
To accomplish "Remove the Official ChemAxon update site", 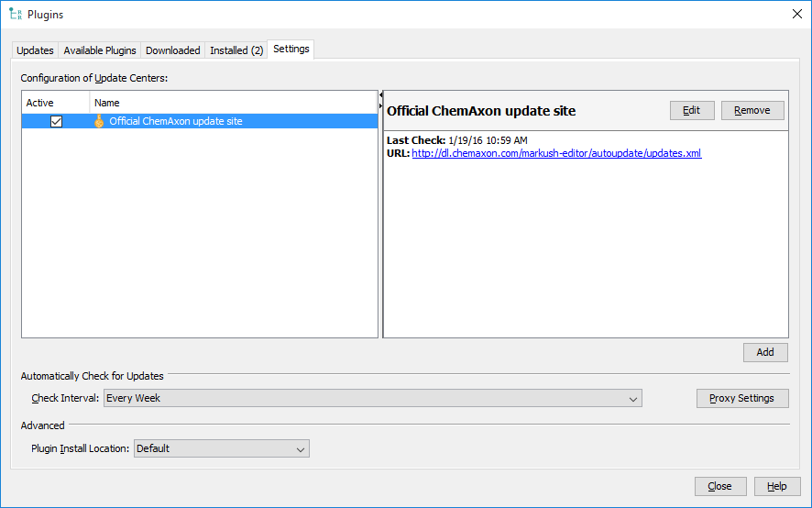I will (x=752, y=110).
